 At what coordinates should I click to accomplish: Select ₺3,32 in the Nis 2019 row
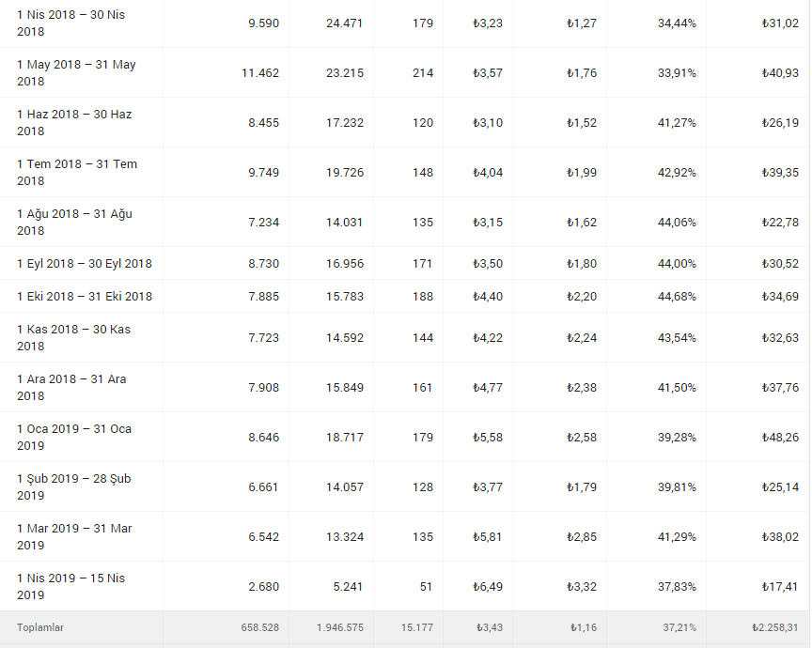tap(582, 587)
